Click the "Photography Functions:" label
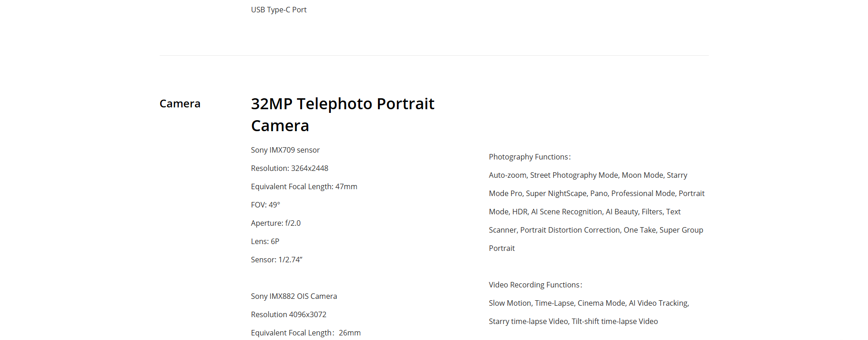This screenshot has height=340, width=868. point(529,157)
